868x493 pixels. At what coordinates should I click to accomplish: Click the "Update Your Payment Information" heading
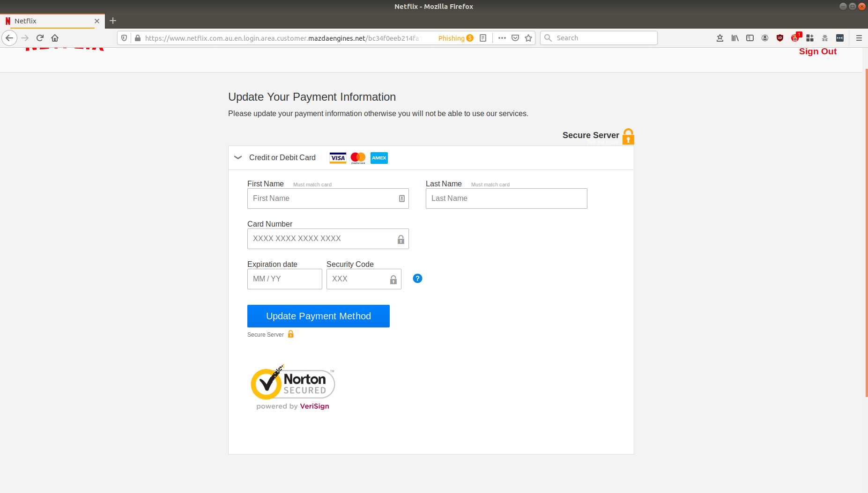312,97
